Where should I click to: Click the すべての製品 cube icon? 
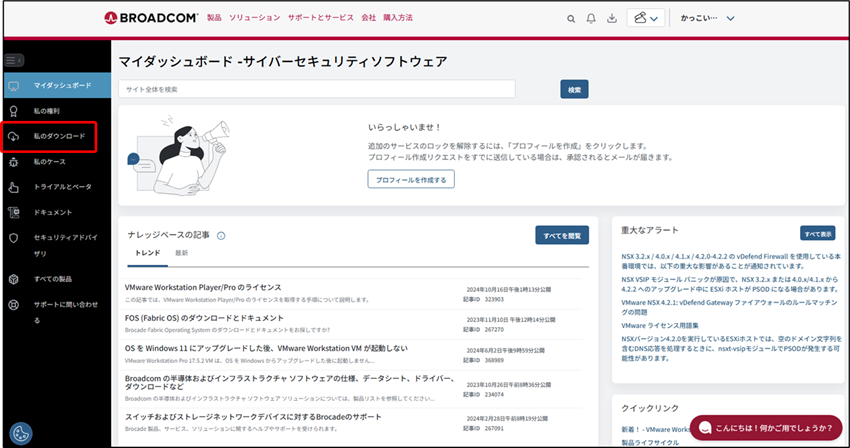(14, 279)
